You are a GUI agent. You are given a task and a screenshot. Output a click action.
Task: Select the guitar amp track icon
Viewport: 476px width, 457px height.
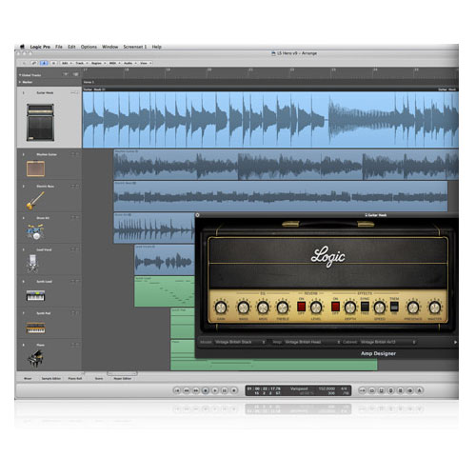[x=40, y=122]
